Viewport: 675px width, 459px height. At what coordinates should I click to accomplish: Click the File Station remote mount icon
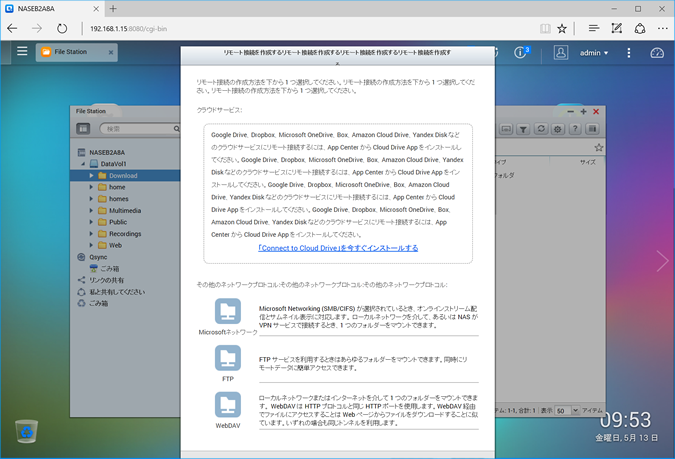[x=506, y=129]
